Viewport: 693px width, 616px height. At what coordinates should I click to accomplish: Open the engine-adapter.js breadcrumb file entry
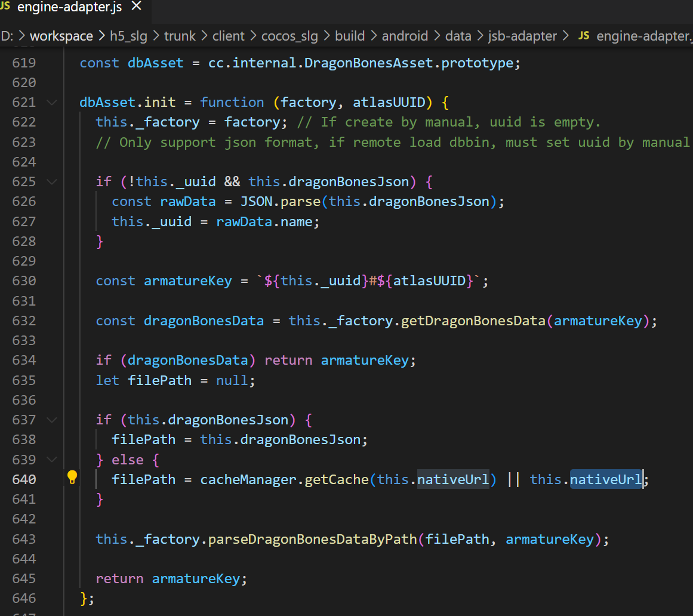(x=645, y=36)
